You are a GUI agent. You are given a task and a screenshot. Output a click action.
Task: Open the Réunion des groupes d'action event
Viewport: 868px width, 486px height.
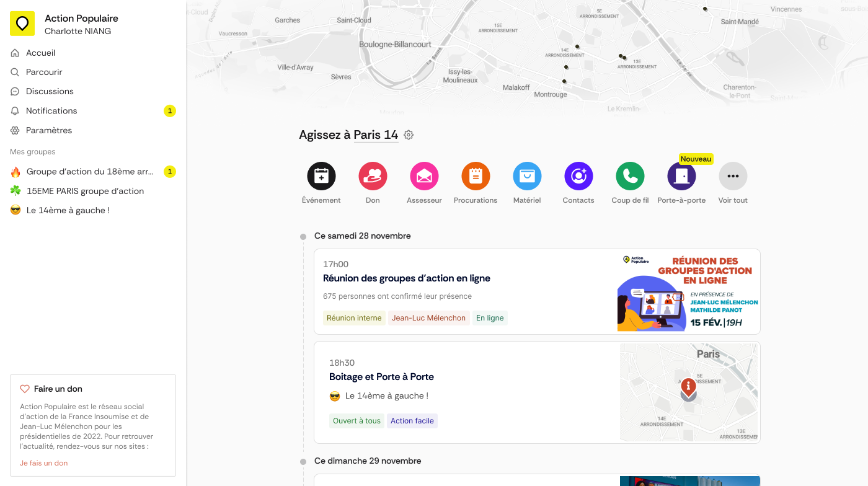[x=406, y=278]
